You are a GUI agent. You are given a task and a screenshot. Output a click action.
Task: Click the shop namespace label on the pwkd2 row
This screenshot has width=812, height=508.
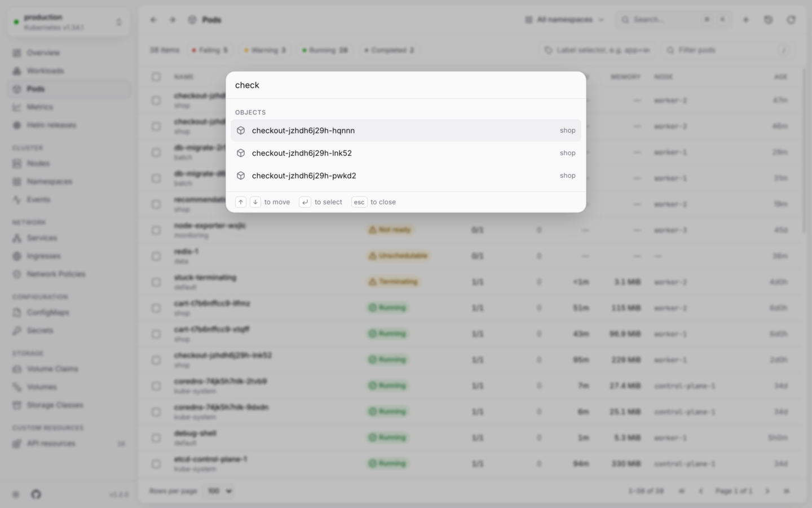[567, 176]
